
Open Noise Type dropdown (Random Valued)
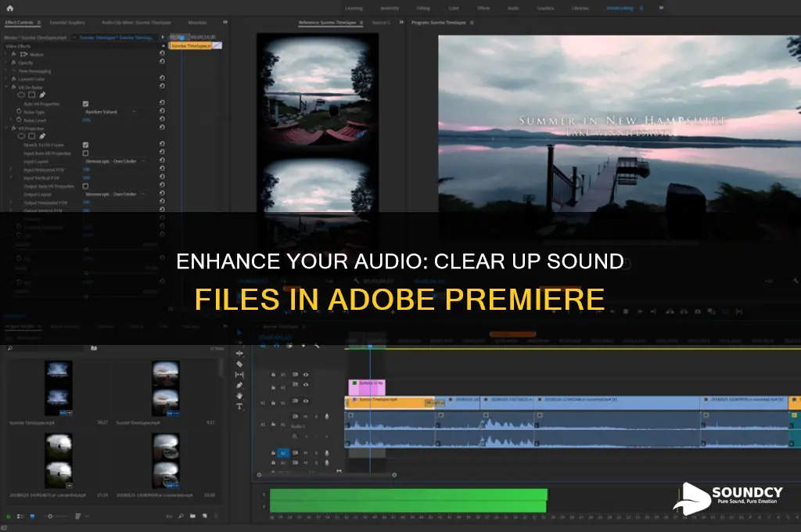110,112
